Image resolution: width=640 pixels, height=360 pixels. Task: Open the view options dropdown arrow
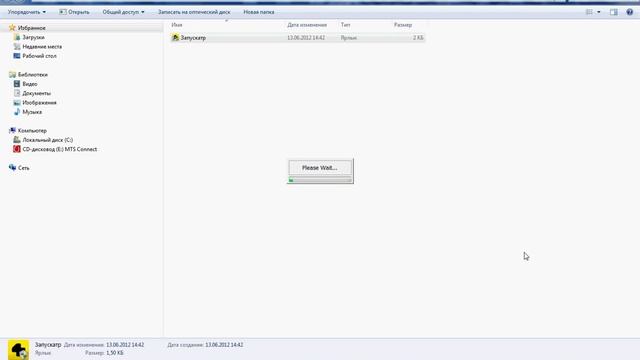point(599,12)
